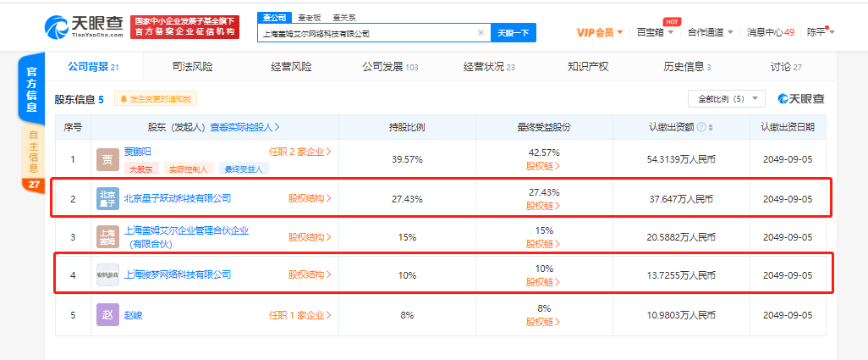The width and height of the screenshot is (868, 360).
Task: Open 股权链 under 10% final share
Action: coord(544,282)
